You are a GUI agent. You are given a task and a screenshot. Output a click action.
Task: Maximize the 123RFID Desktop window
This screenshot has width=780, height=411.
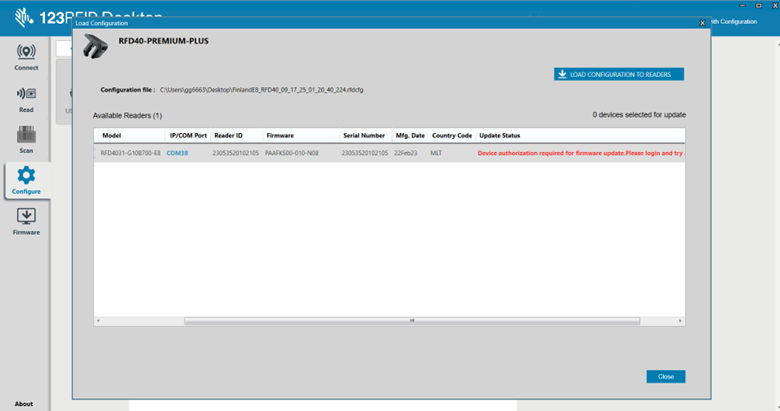759,5
